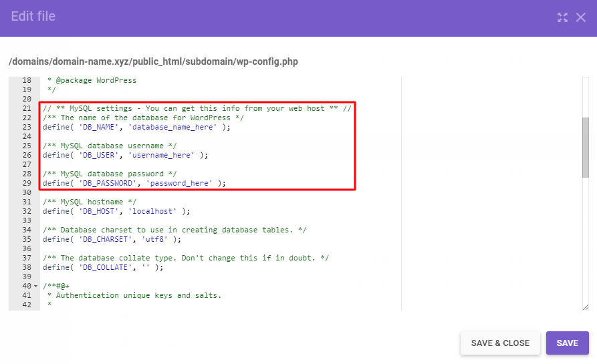Click the 'MySQL database username' comment

click(x=110, y=146)
